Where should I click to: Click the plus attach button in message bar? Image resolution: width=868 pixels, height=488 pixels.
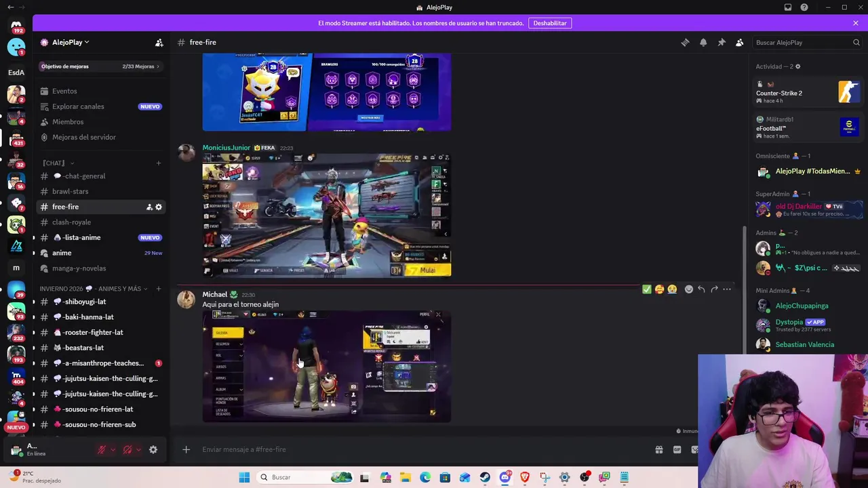pos(186,449)
